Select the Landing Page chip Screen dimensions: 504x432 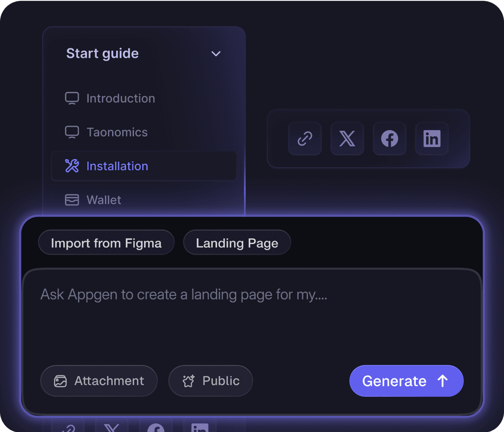pyautogui.click(x=237, y=243)
